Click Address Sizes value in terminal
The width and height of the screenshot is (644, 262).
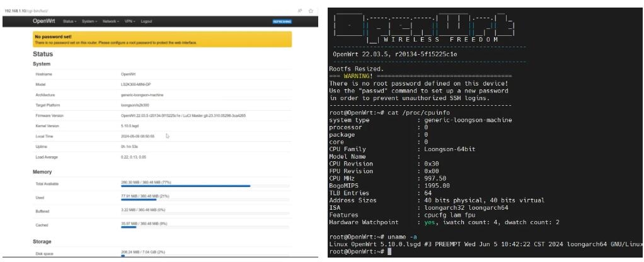(x=484, y=200)
